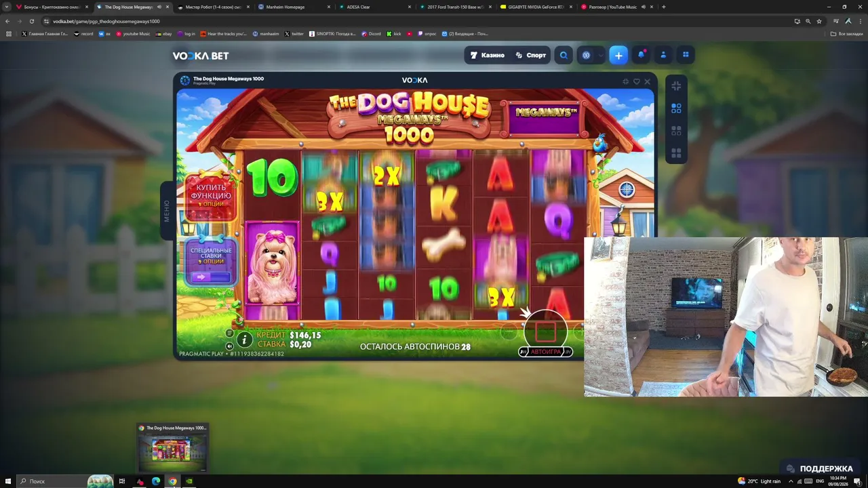Open Task View on the taskbar
The width and height of the screenshot is (868, 488).
122,481
